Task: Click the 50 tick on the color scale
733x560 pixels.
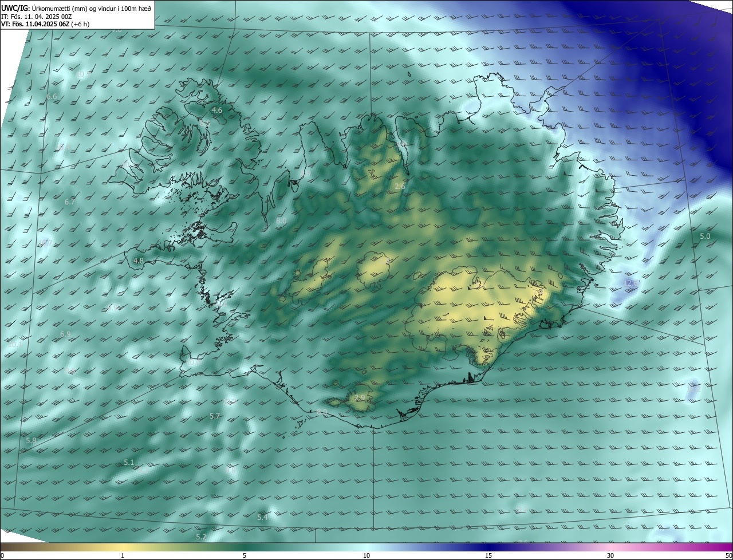Action: tap(728, 556)
